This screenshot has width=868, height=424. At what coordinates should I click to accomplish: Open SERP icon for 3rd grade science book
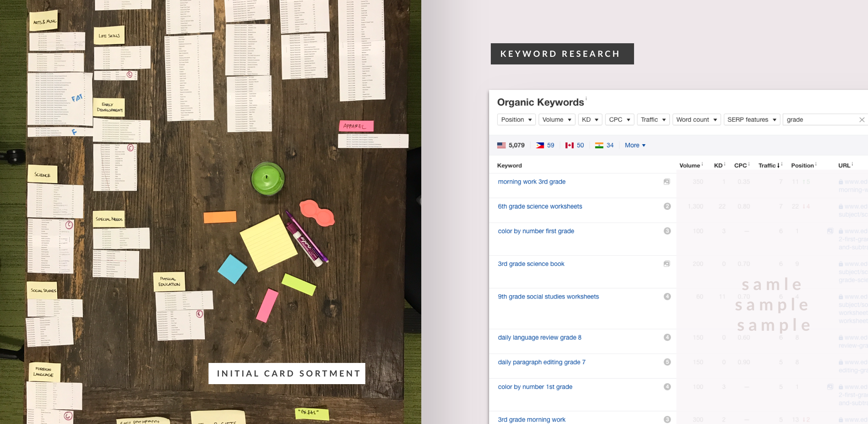pos(667,264)
